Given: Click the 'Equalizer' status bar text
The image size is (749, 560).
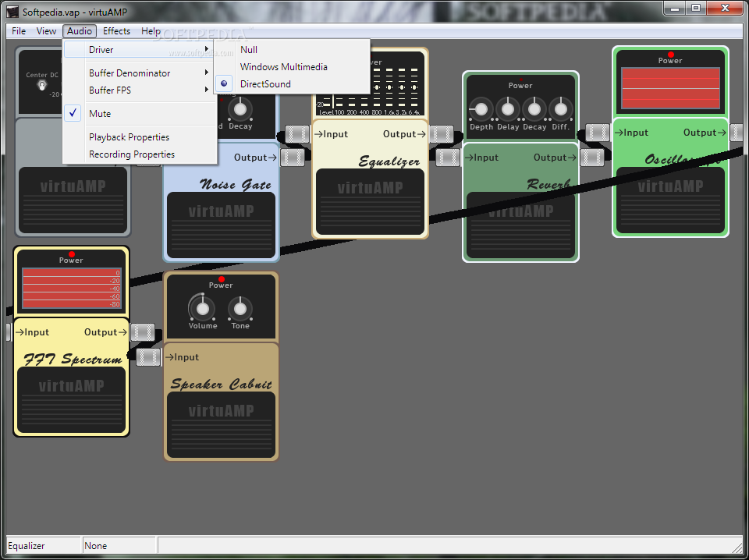Looking at the screenshot, I should [x=27, y=546].
